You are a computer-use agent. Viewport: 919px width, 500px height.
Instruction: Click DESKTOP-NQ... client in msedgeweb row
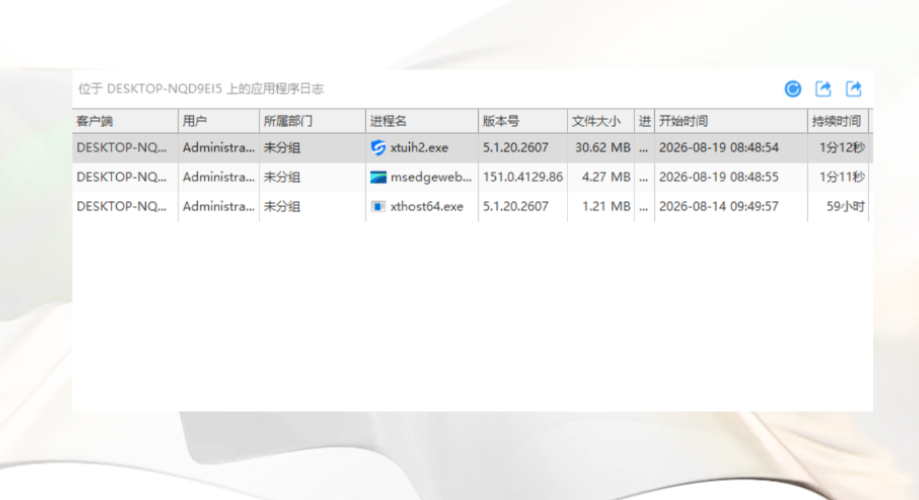(121, 177)
